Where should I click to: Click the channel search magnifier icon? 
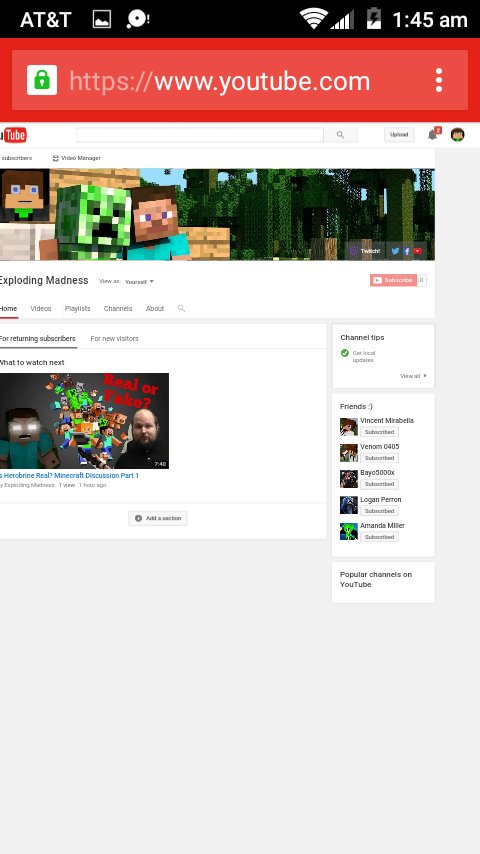pyautogui.click(x=181, y=308)
